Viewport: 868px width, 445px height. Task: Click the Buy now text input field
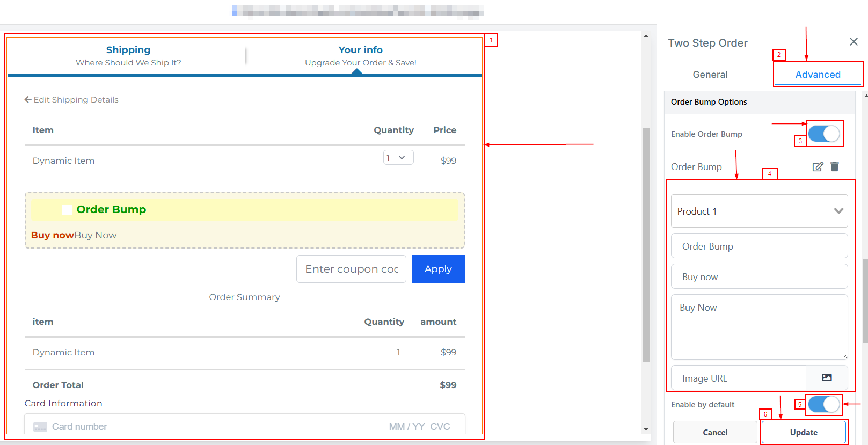(x=760, y=276)
